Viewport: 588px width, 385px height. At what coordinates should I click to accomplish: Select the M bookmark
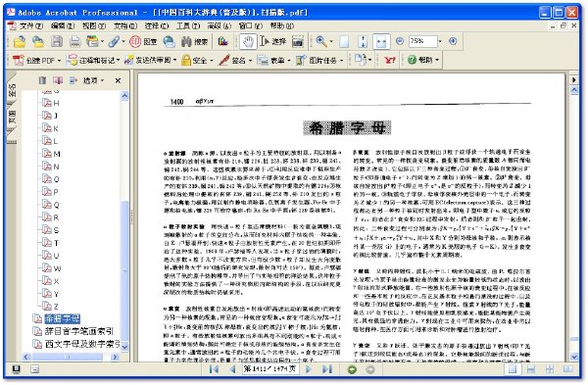[x=51, y=154]
